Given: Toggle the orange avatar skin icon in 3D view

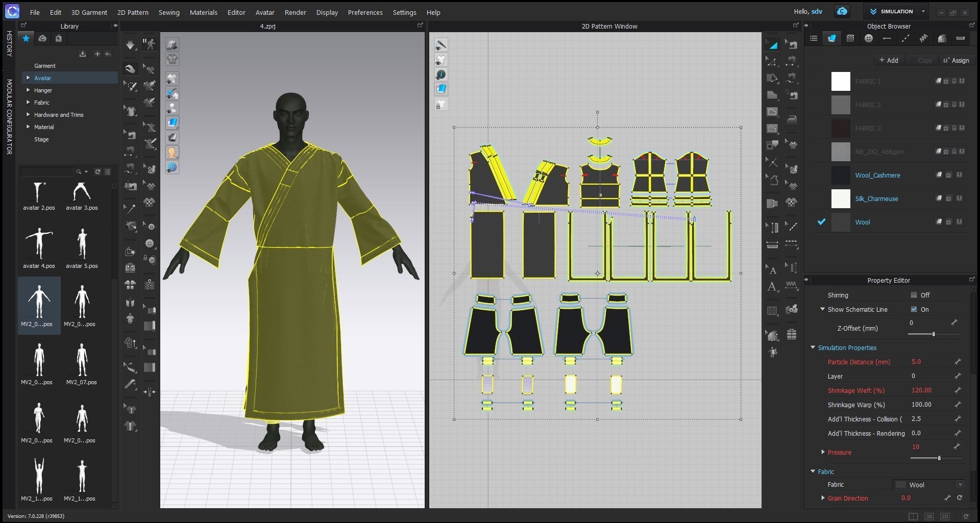Looking at the screenshot, I should click(x=172, y=153).
